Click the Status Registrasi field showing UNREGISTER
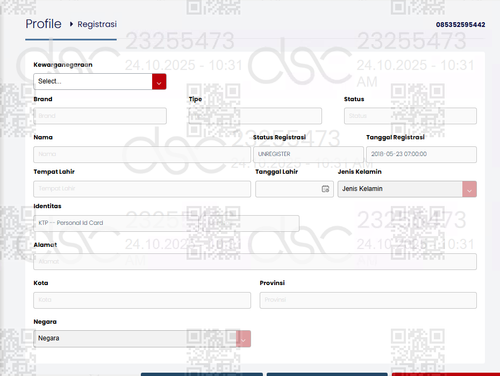 click(308, 154)
